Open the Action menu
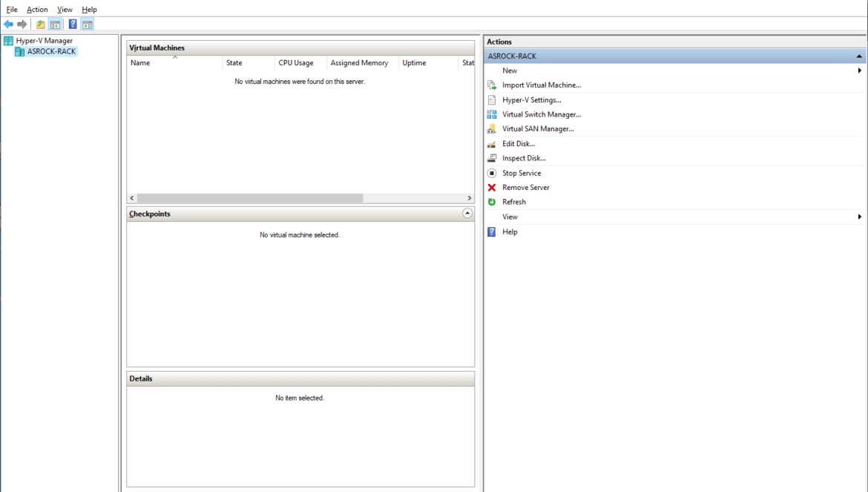This screenshot has width=868, height=492. pos(37,10)
